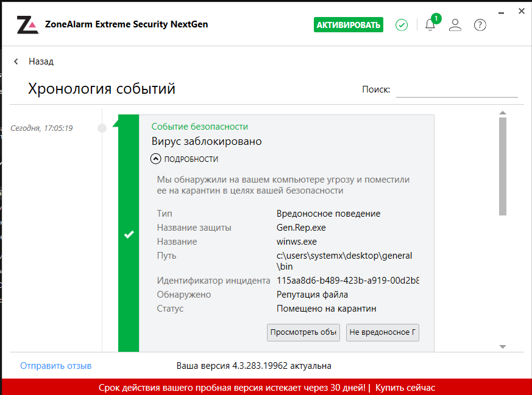Viewport: 532px width, 395px height.
Task: Select the timestamp Сегодня, 17:05:19
Action: (x=41, y=128)
